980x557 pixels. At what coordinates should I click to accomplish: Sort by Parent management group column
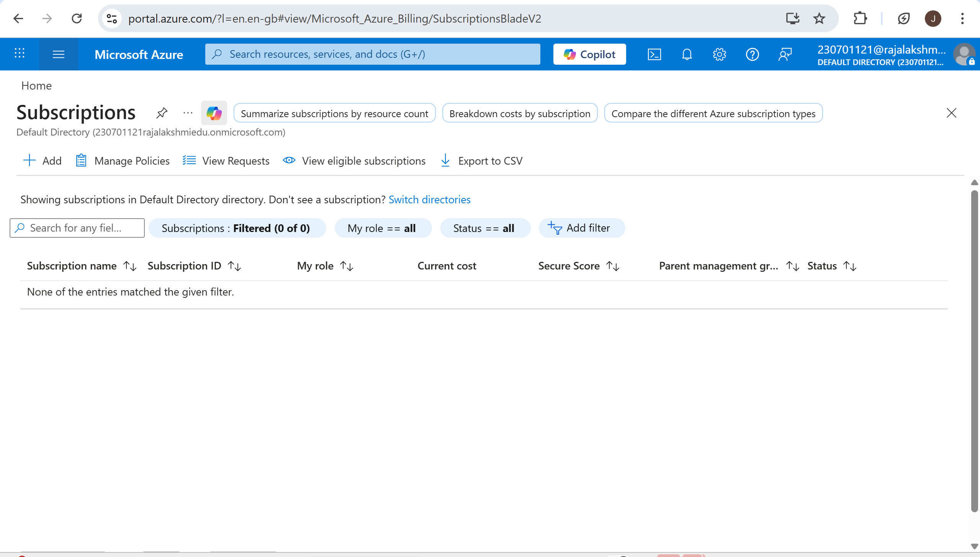729,266
